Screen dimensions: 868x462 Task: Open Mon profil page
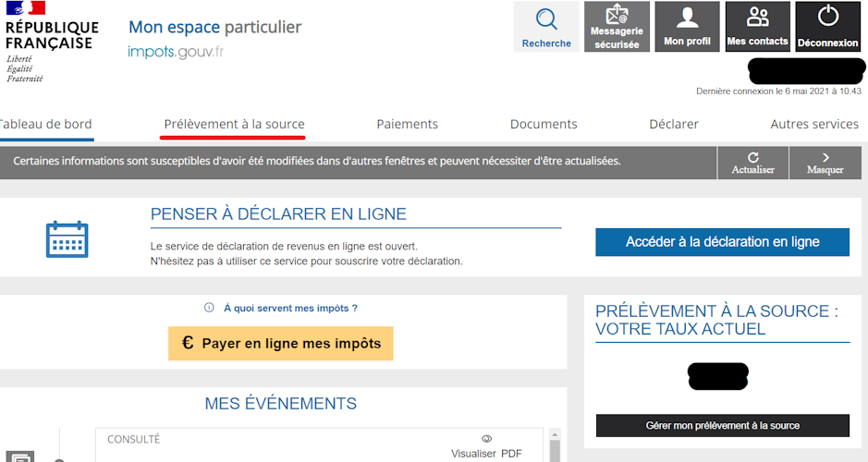pos(687,27)
